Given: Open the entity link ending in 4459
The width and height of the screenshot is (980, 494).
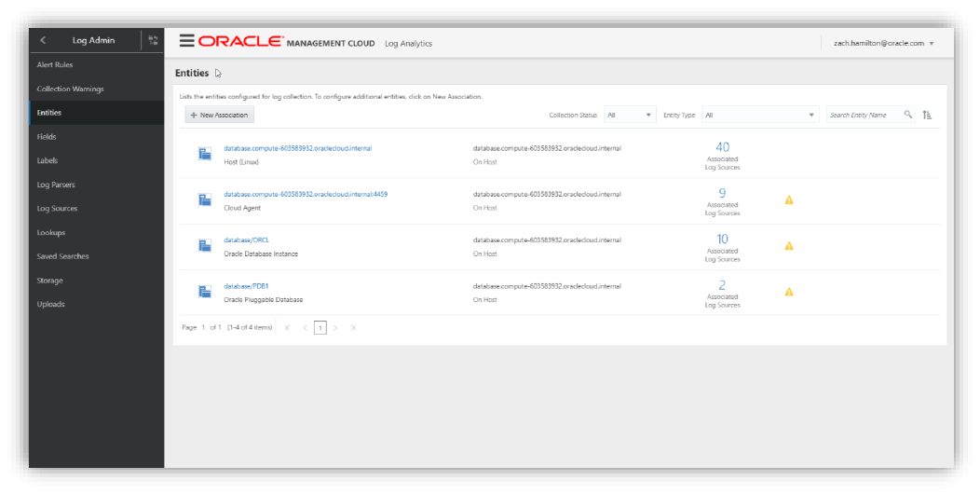Looking at the screenshot, I should click(306, 195).
